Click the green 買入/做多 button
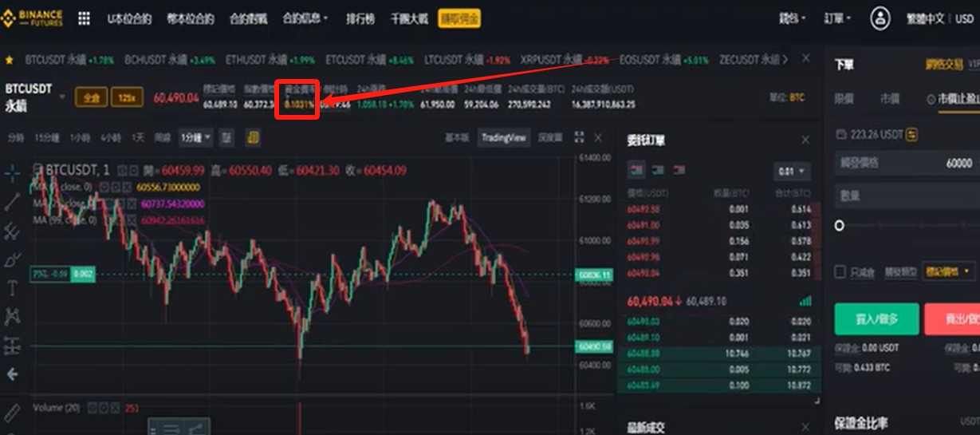 876,319
